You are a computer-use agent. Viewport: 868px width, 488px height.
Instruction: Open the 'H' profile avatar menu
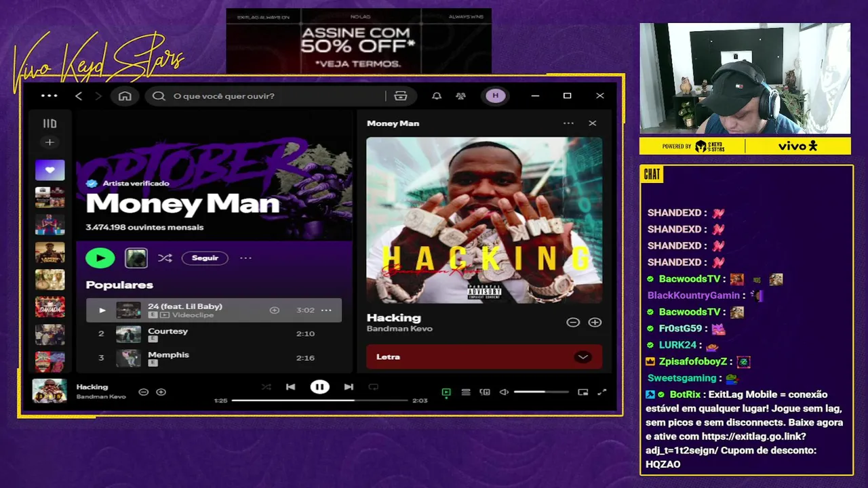pyautogui.click(x=495, y=96)
